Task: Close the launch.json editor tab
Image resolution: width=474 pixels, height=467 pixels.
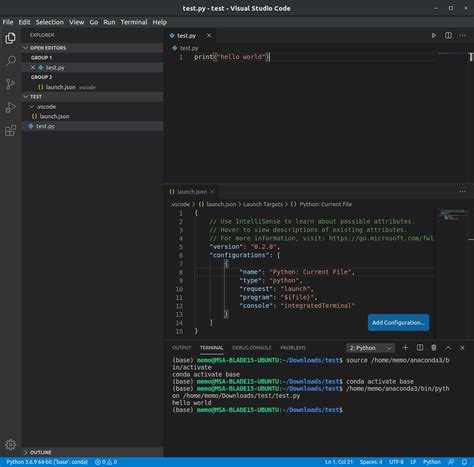Action: 212,191
